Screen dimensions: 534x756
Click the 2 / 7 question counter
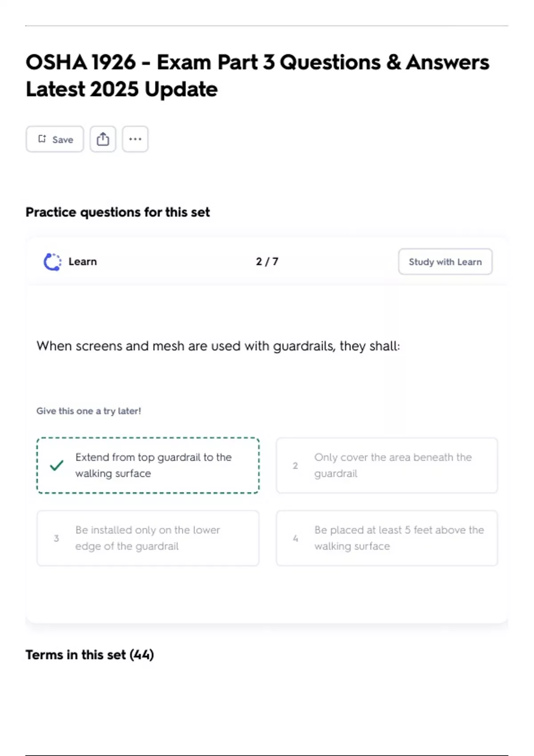tap(267, 261)
